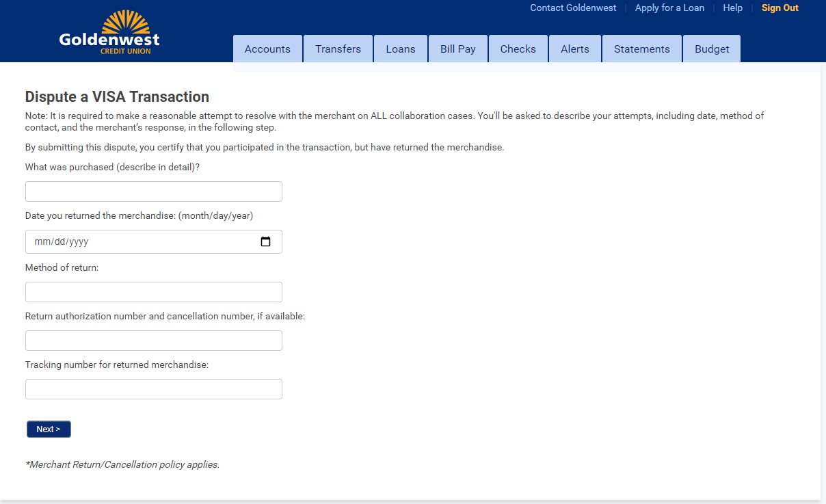Click the Contact Goldenwest link
This screenshot has width=826, height=504.
(x=573, y=8)
